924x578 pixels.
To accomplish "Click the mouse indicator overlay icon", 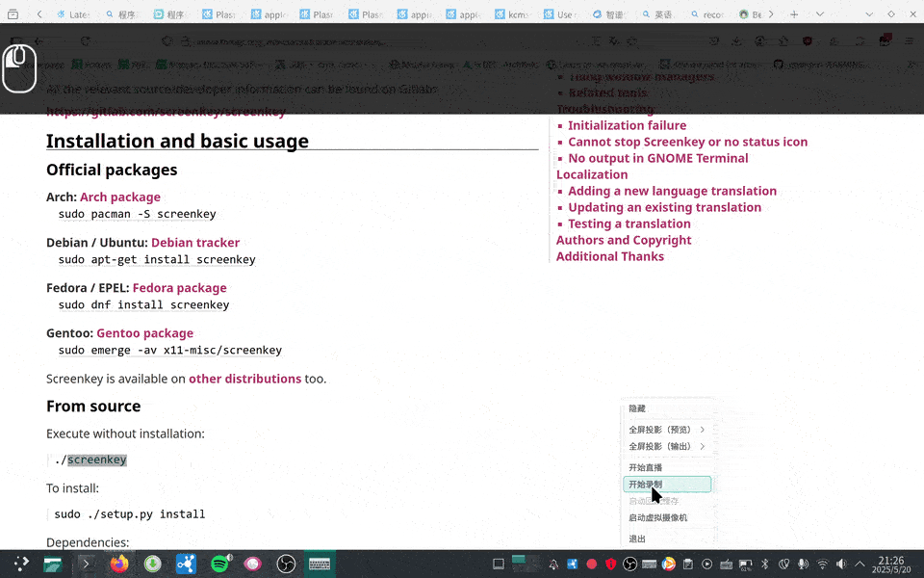I will point(19,67).
